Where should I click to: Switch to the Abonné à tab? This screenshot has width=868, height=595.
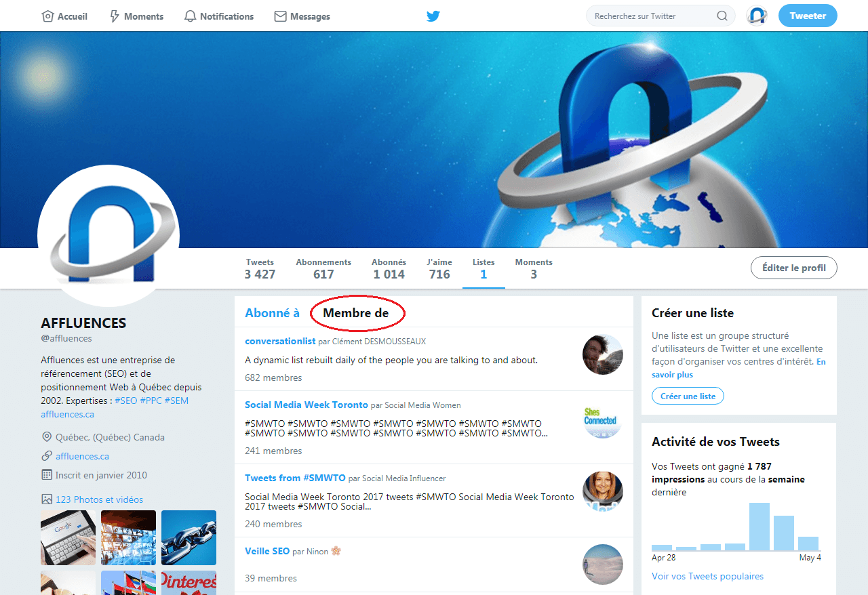(272, 312)
